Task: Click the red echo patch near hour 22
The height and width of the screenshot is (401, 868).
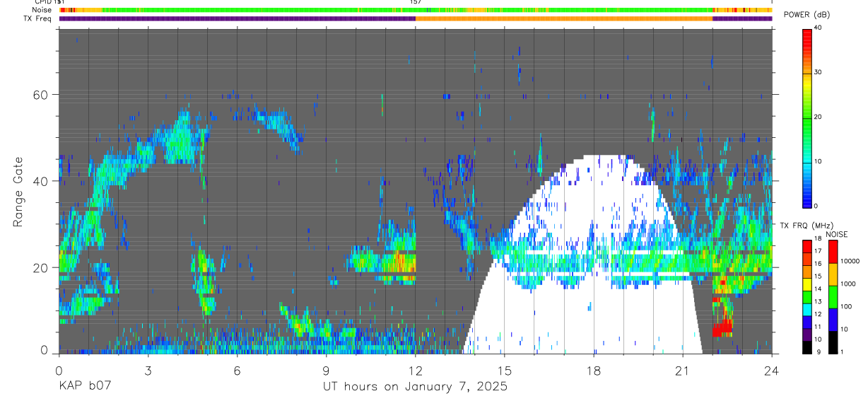Action: (x=722, y=329)
